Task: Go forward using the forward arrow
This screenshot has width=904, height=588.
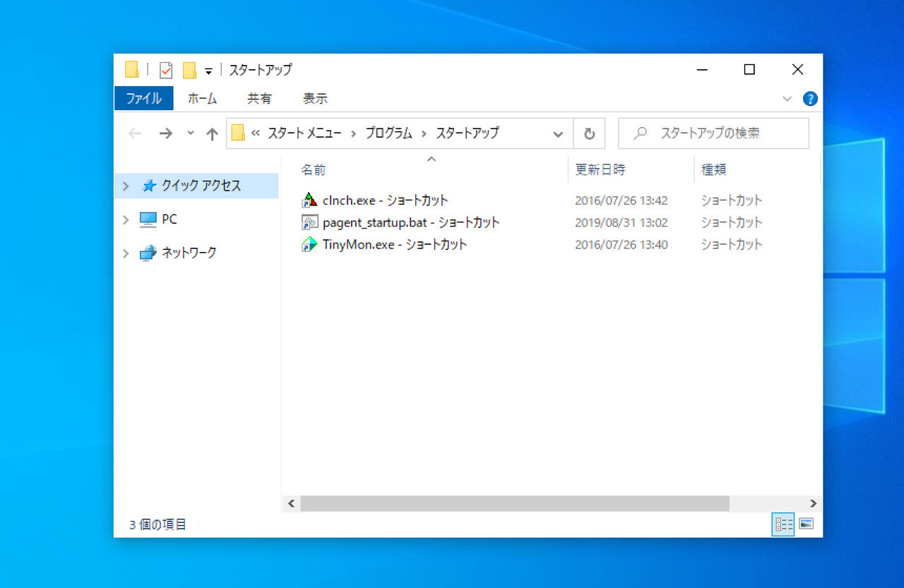Action: (x=166, y=133)
